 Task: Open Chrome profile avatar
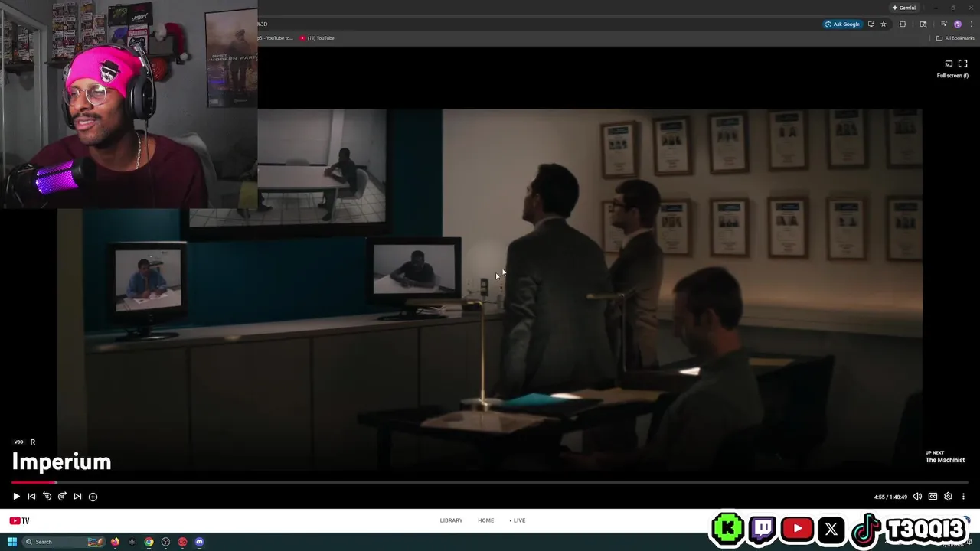(x=958, y=24)
